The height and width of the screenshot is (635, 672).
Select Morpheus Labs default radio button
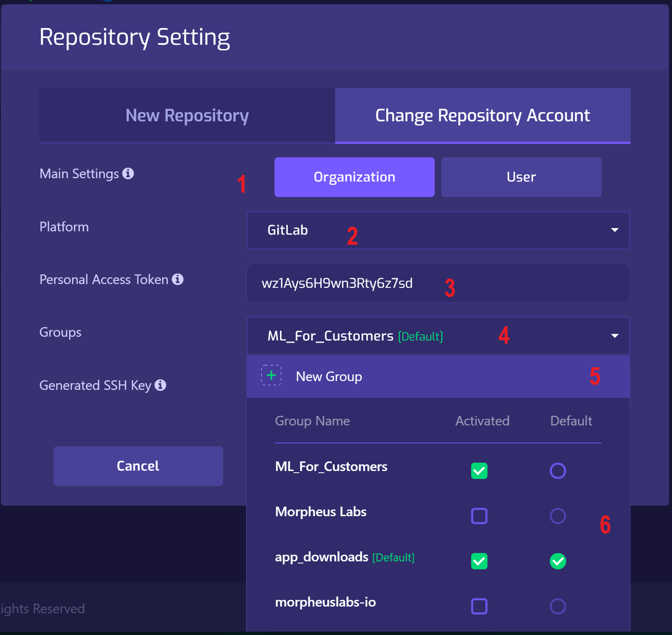click(558, 516)
